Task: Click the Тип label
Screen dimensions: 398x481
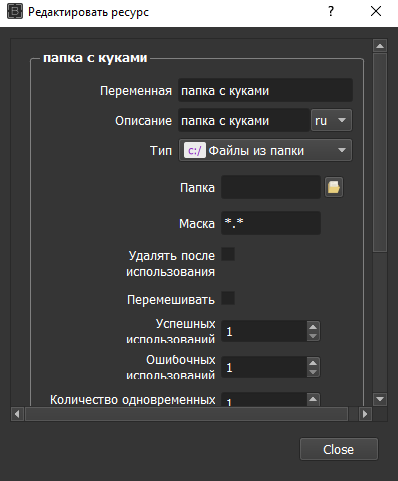Action: pos(161,151)
